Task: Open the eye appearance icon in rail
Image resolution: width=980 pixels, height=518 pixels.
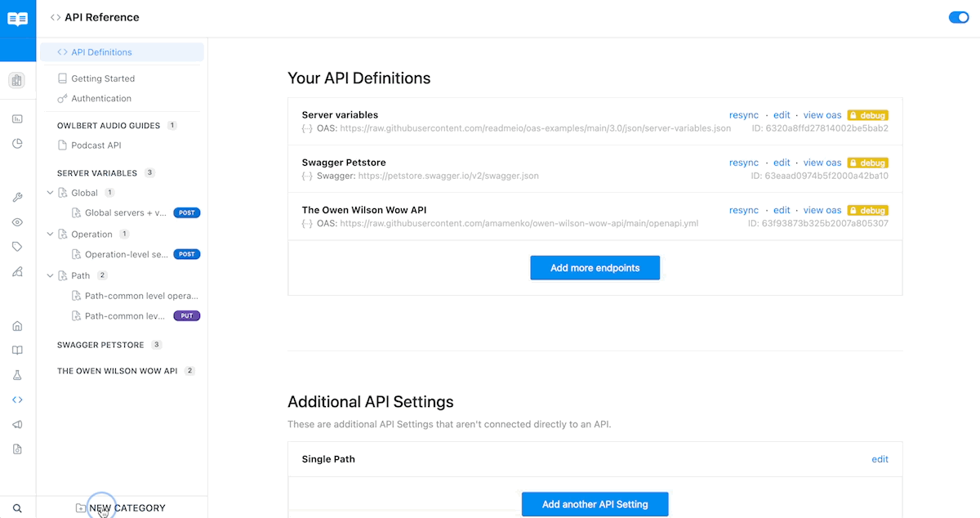Action: tap(17, 222)
